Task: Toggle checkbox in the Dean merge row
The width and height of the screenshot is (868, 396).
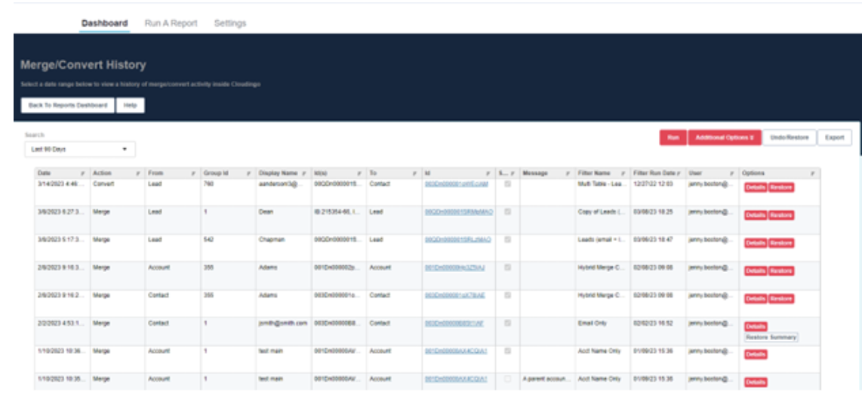Action: point(507,212)
